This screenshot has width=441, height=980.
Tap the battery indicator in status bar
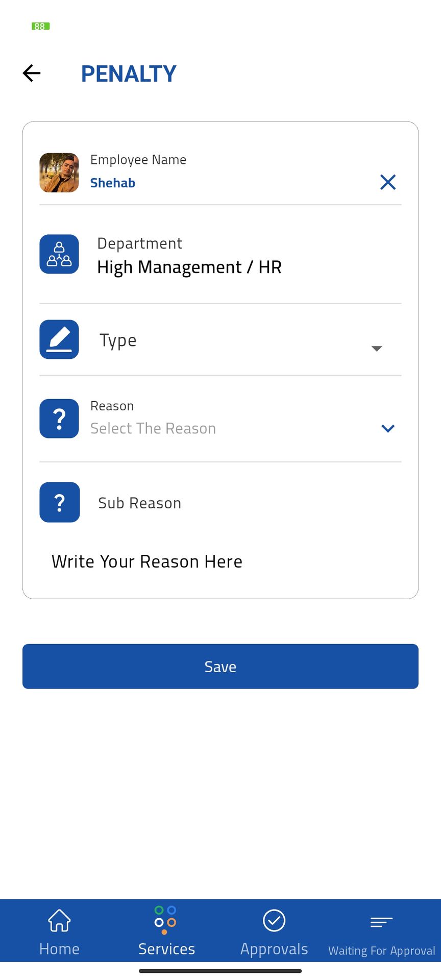(40, 26)
